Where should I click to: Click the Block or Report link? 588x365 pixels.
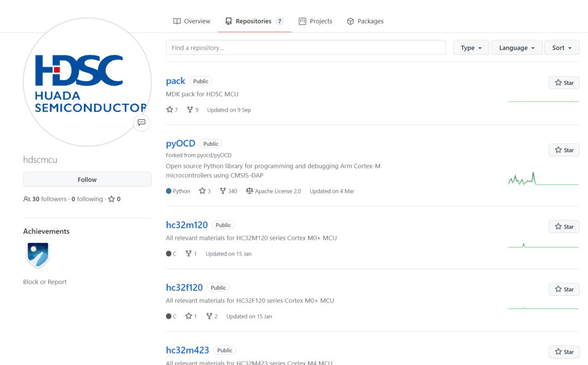pos(45,282)
